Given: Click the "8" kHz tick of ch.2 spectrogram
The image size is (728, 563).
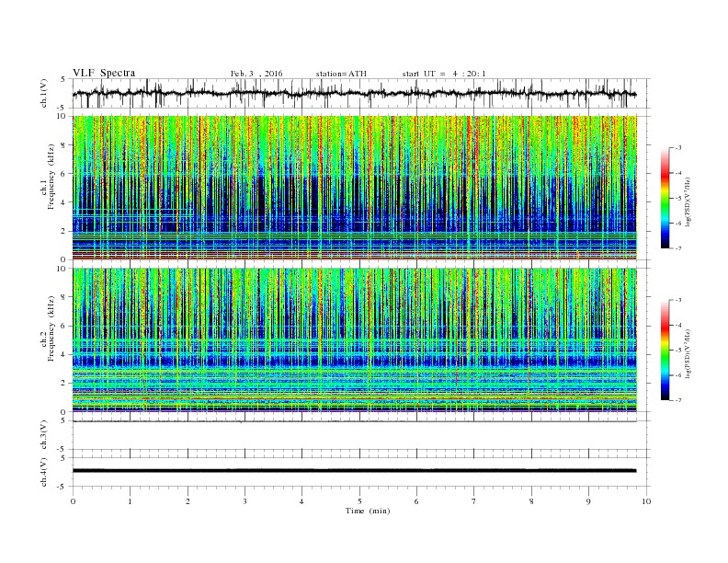Looking at the screenshot, I should pos(63,297).
